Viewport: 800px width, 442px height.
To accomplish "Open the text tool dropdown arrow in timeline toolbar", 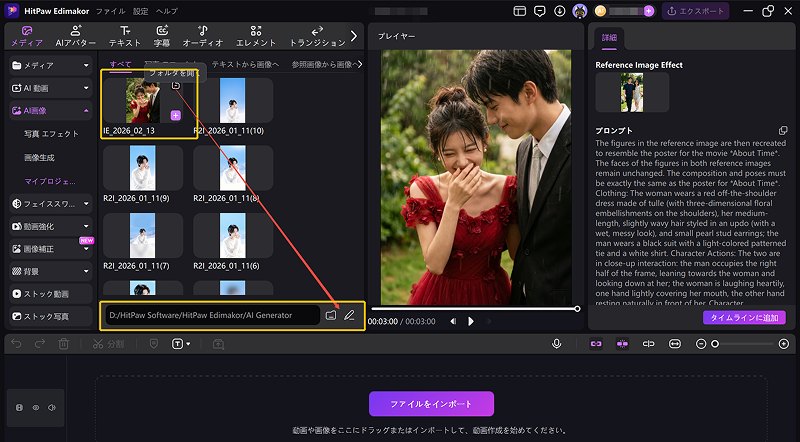I will pyautogui.click(x=188, y=344).
